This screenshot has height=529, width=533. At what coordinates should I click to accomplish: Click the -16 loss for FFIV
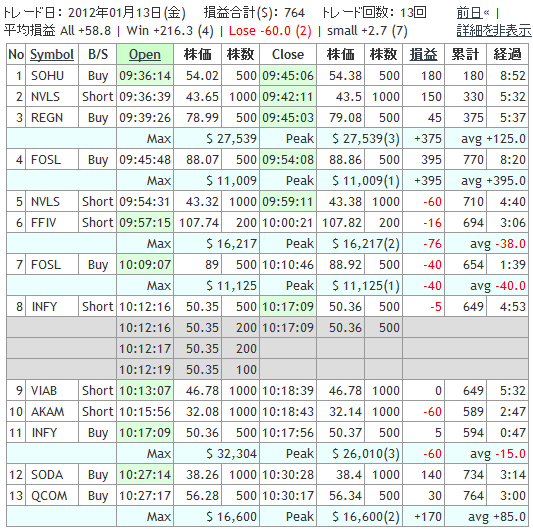click(x=423, y=223)
